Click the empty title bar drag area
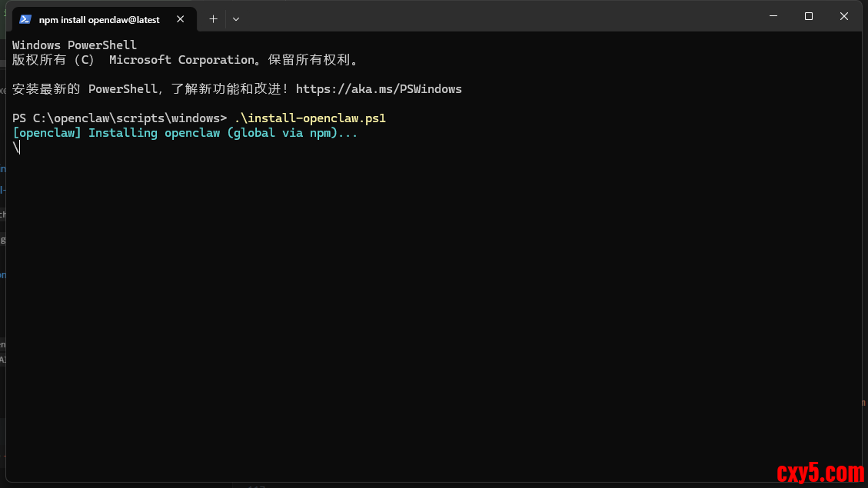Image resolution: width=868 pixels, height=488 pixels. [x=500, y=16]
